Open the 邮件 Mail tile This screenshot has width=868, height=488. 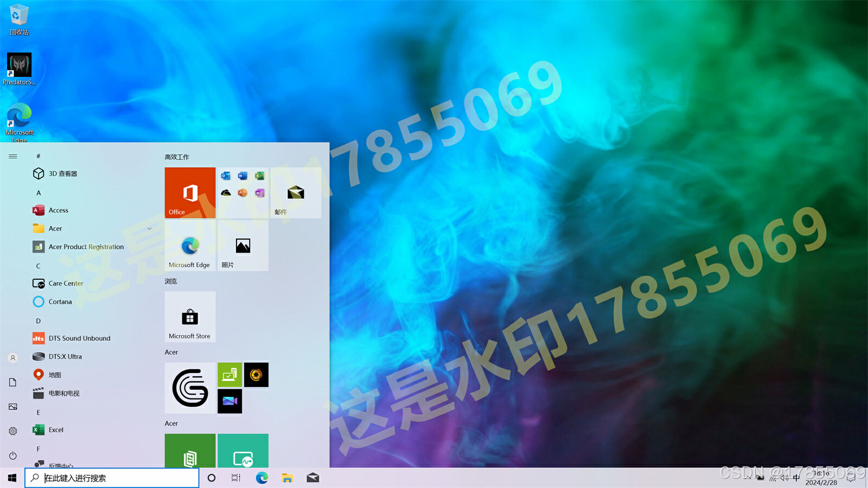(x=296, y=192)
